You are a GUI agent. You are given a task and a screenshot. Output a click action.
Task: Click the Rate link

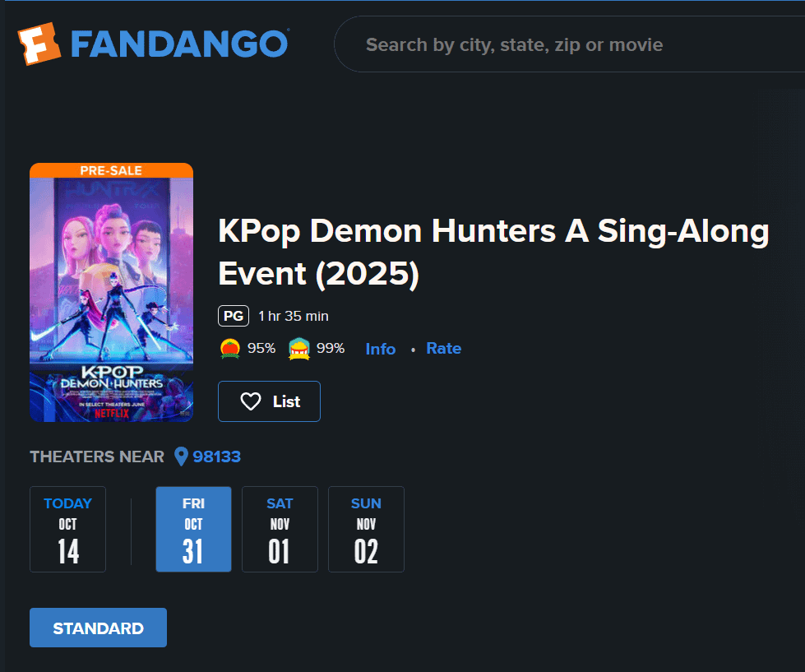coord(443,349)
